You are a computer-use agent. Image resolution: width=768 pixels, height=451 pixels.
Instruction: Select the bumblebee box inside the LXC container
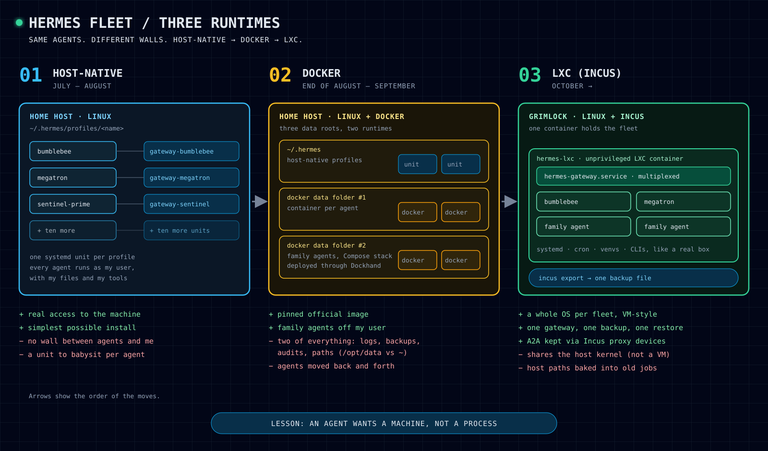pos(583,202)
